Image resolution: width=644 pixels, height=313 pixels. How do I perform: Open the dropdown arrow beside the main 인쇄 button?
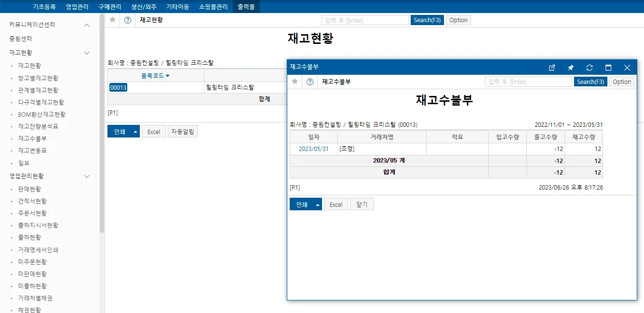[135, 132]
